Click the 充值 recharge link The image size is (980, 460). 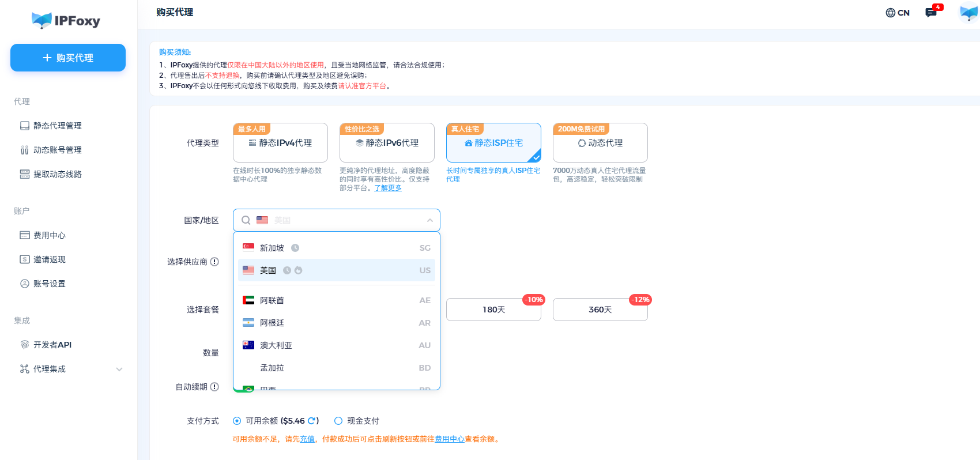(307, 439)
